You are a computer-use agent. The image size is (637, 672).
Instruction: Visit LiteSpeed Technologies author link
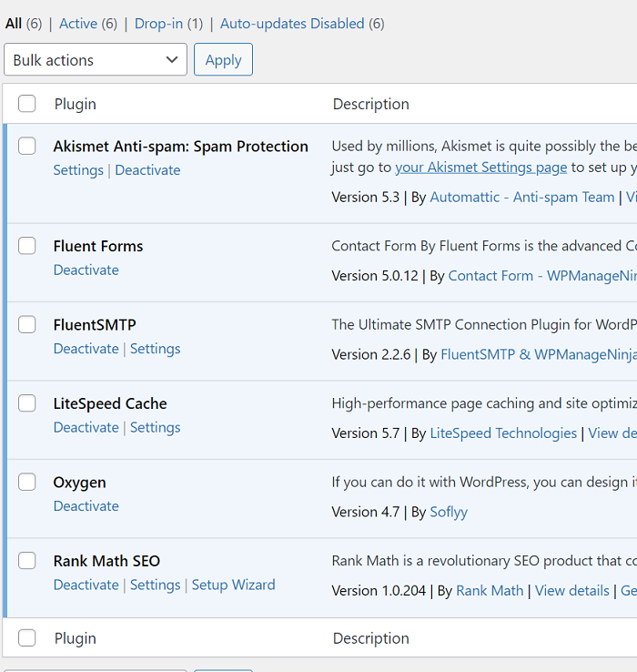coord(503,433)
